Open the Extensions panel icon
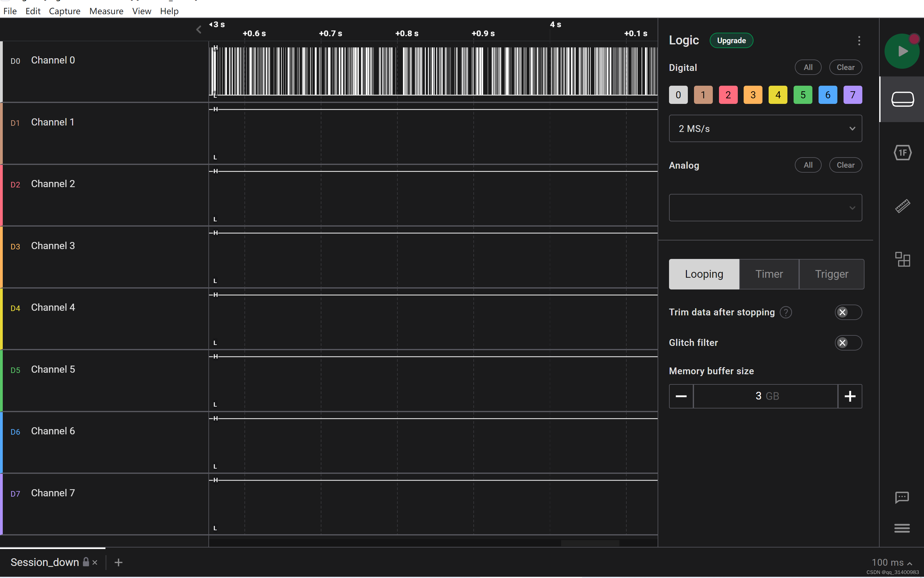The image size is (924, 578). click(x=902, y=260)
